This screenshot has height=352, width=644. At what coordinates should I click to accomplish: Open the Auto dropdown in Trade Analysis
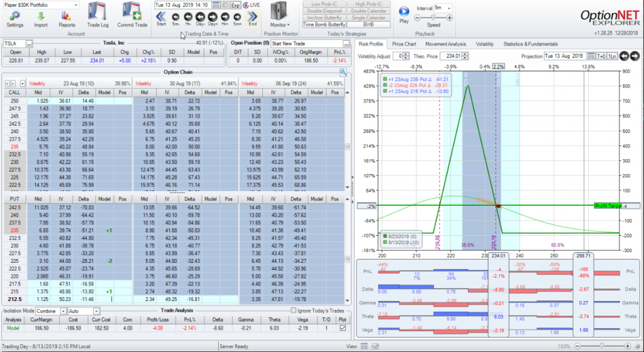coord(96,311)
